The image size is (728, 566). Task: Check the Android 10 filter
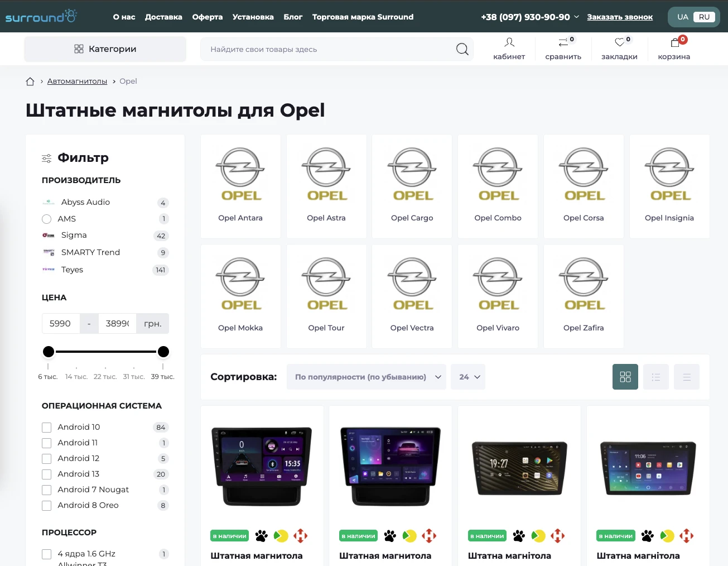(46, 428)
